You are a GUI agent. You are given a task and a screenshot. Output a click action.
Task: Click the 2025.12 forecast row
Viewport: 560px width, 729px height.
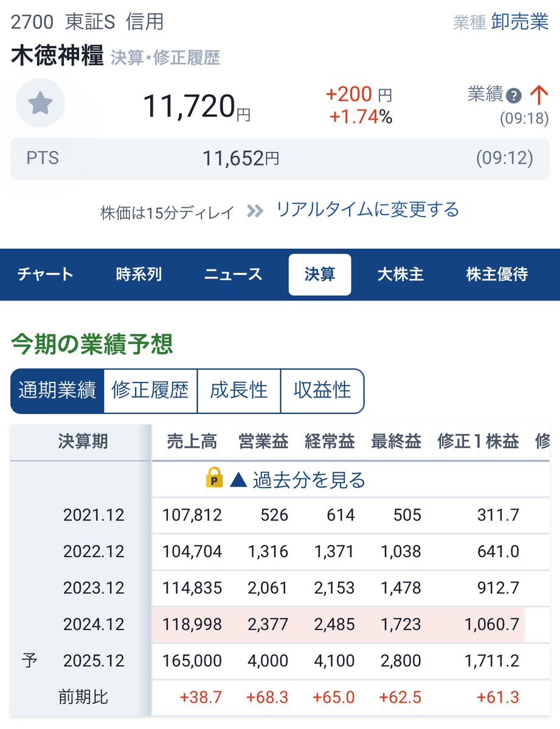[280, 661]
